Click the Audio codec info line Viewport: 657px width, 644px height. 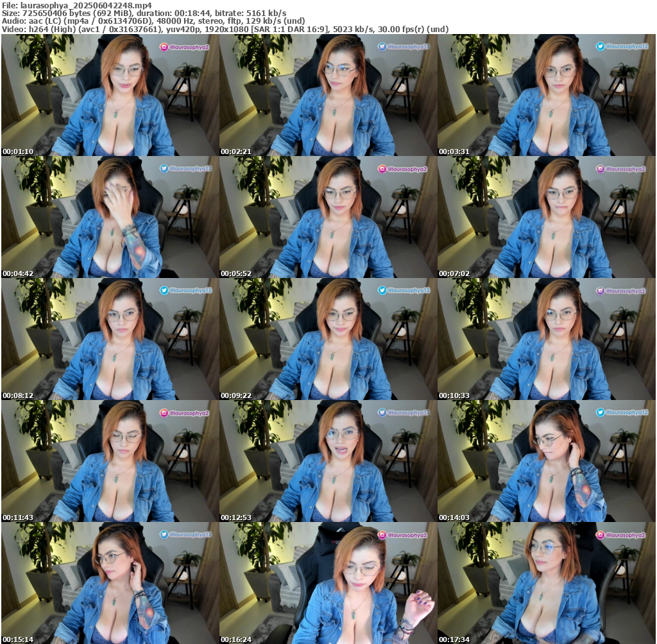153,21
